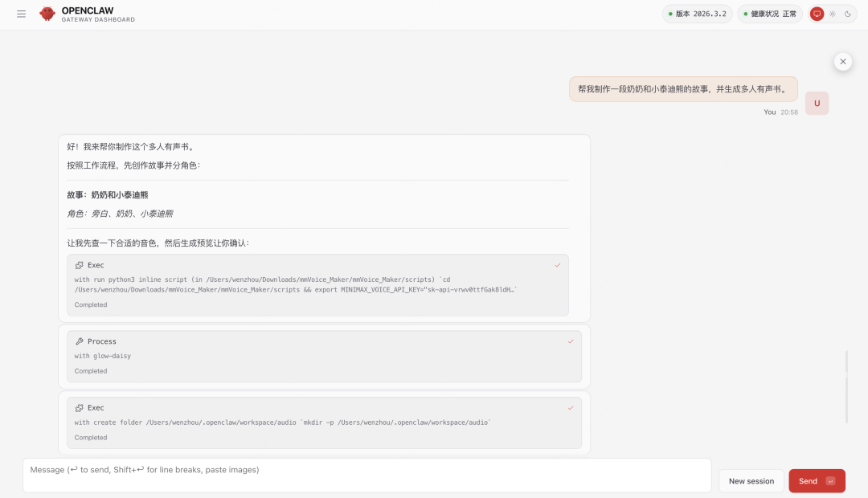Start a New session
The image size is (868, 498).
point(751,481)
